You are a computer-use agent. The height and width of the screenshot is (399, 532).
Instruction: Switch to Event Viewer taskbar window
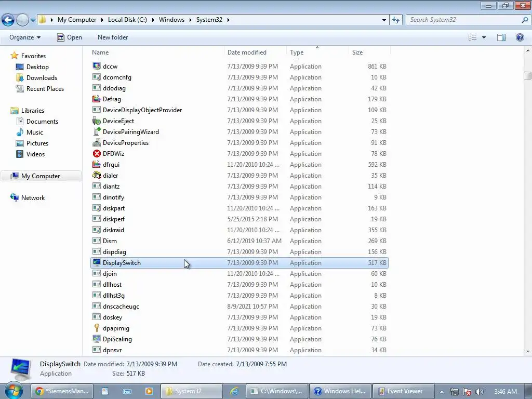[403, 391]
